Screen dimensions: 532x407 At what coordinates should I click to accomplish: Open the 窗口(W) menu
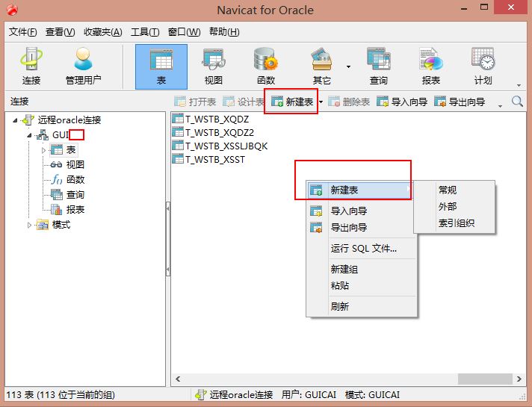[x=184, y=32]
